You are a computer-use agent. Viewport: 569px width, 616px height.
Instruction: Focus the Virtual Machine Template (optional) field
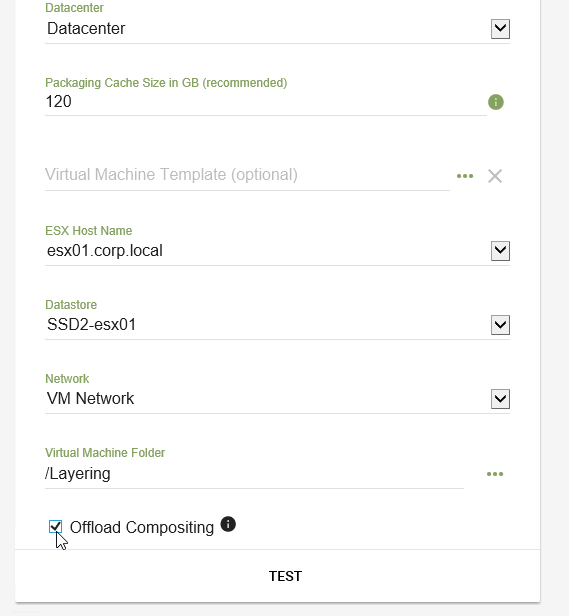pos(247,175)
